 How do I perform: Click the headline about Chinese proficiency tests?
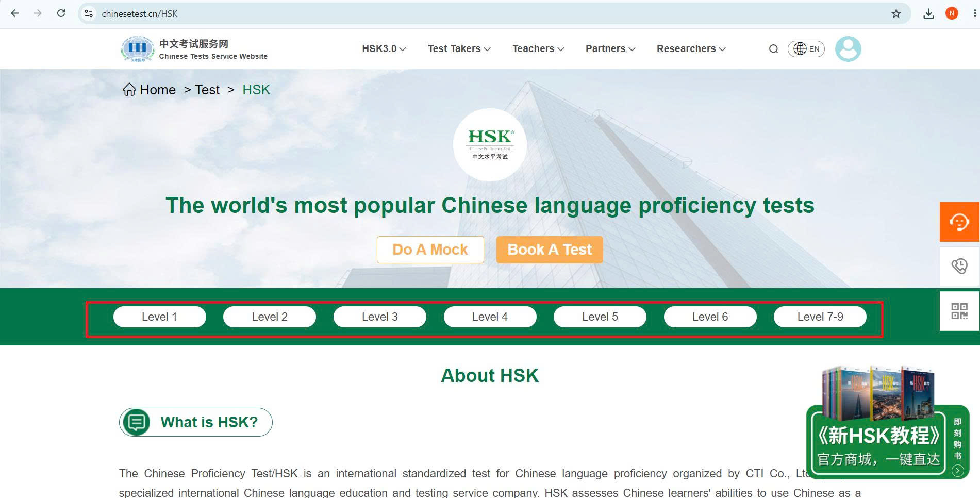pos(490,205)
